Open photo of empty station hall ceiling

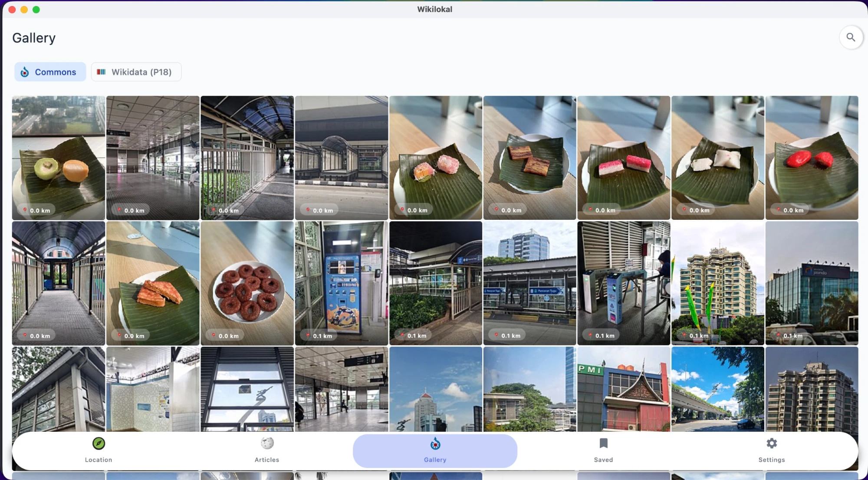click(x=153, y=158)
